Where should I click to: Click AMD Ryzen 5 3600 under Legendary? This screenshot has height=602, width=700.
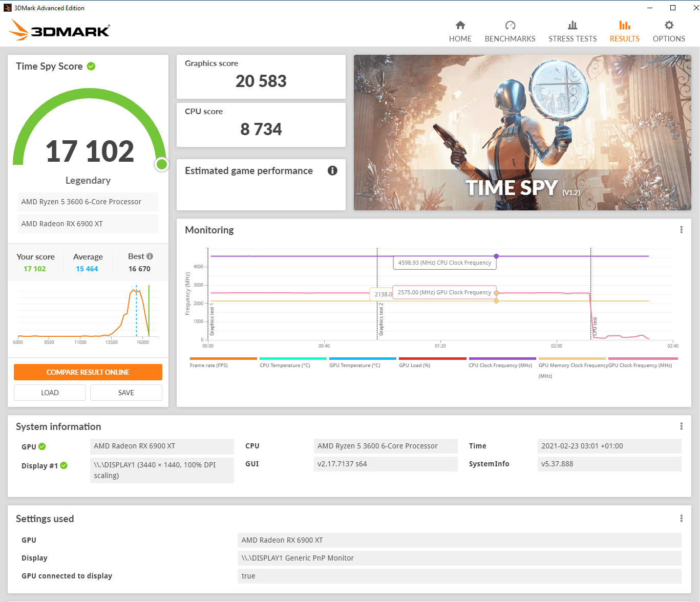88,202
